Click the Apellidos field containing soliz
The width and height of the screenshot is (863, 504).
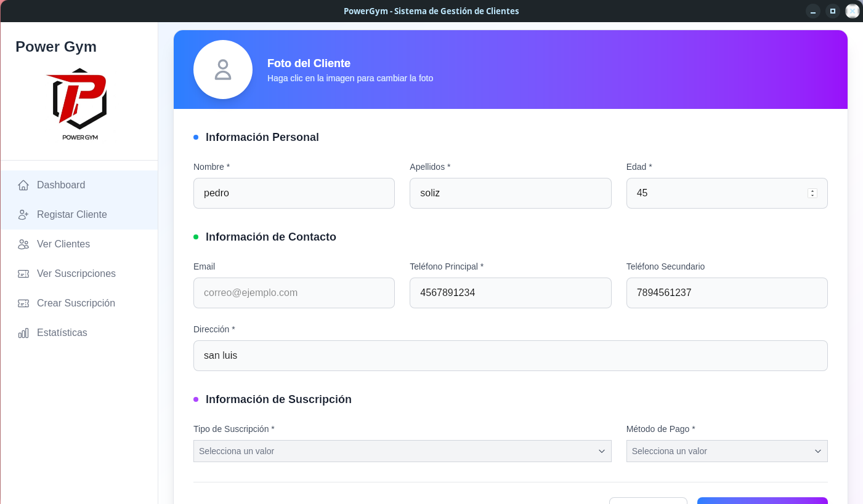coord(510,193)
